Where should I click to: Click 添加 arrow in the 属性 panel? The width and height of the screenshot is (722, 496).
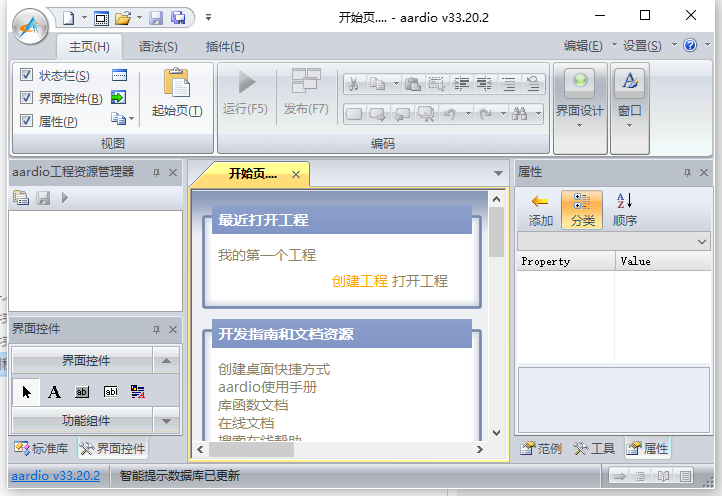click(540, 210)
